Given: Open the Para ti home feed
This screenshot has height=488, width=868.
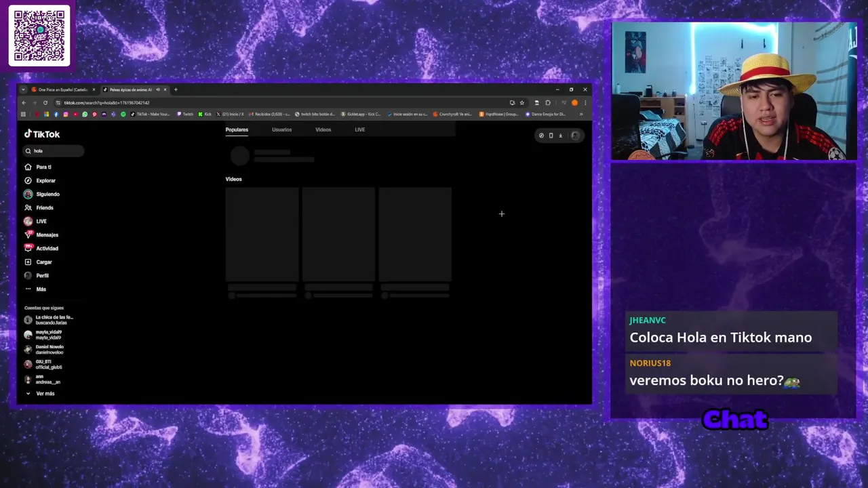Looking at the screenshot, I should [x=38, y=167].
